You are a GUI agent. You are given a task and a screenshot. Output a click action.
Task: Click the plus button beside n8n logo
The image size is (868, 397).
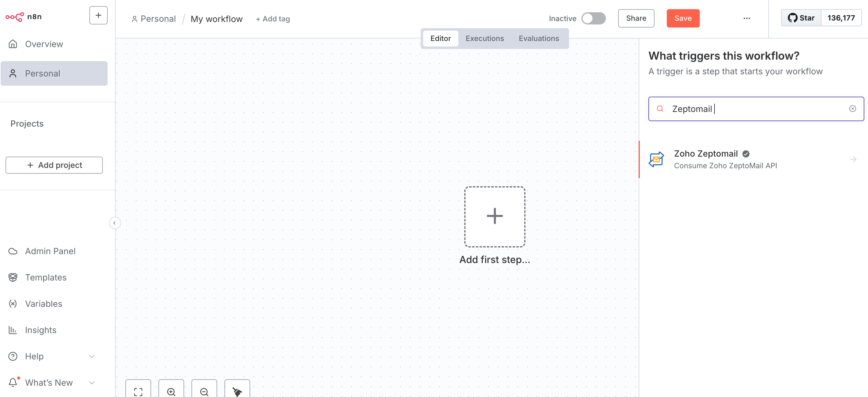point(98,16)
